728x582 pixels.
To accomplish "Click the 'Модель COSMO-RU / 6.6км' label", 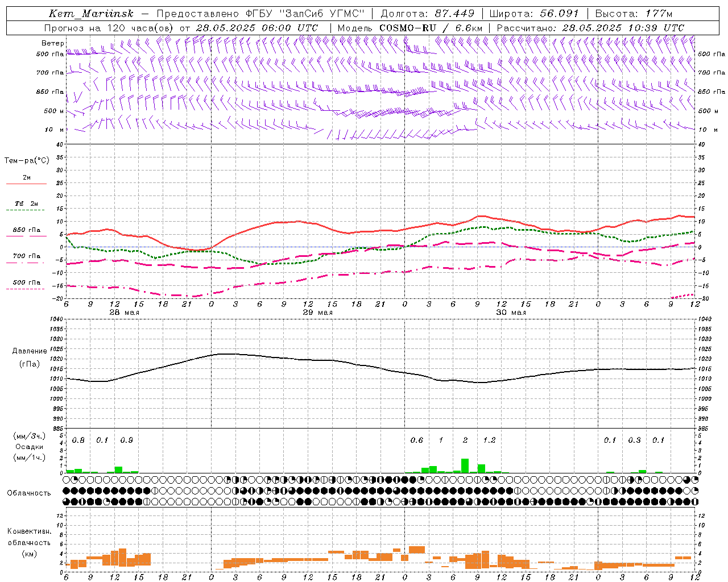I will pyautogui.click(x=410, y=28).
